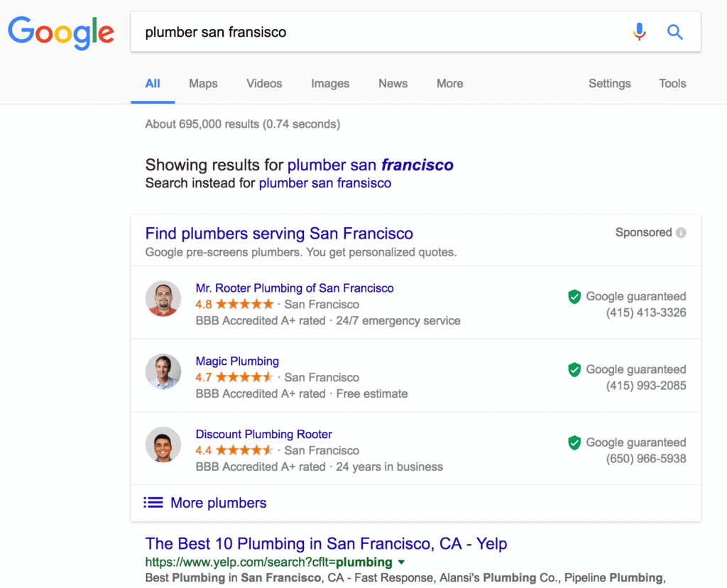Click the blue magnifying glass search icon
This screenshot has width=727, height=588.
point(674,31)
